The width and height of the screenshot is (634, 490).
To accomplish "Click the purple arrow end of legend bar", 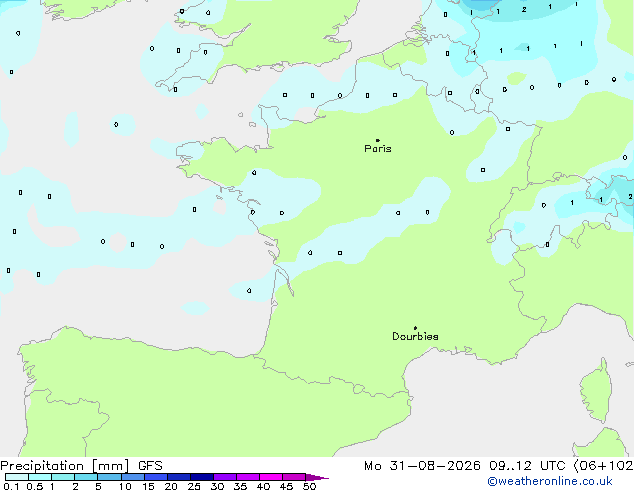I will point(317,477).
